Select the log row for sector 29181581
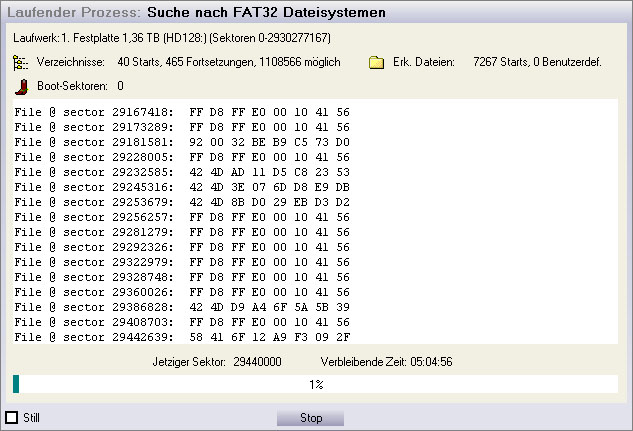 click(182, 142)
